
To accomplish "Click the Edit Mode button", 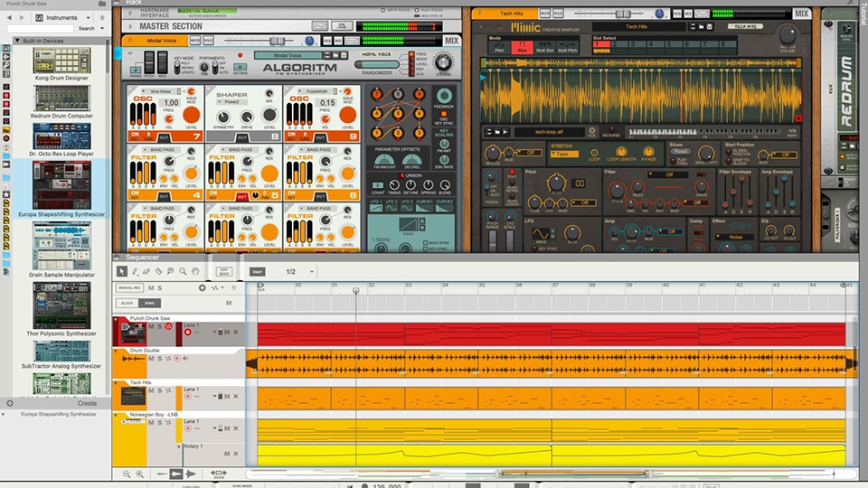I will pos(224,272).
